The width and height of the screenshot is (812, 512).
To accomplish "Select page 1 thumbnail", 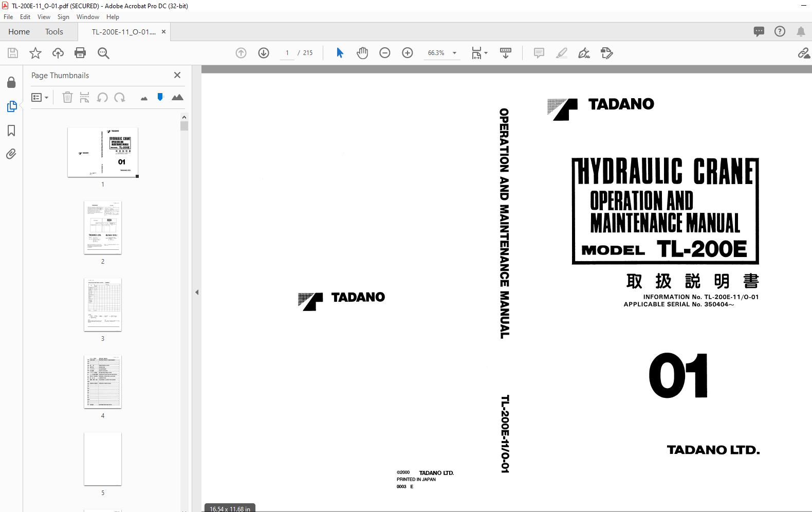I will tap(103, 152).
